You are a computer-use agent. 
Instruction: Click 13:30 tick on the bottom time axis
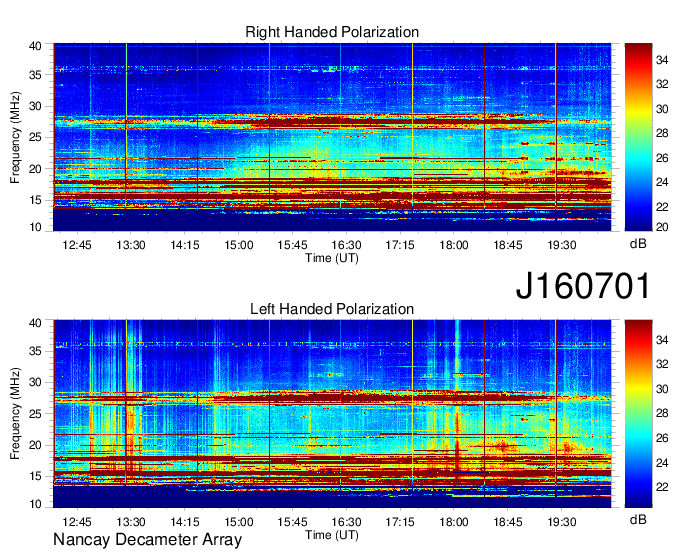[x=131, y=522]
